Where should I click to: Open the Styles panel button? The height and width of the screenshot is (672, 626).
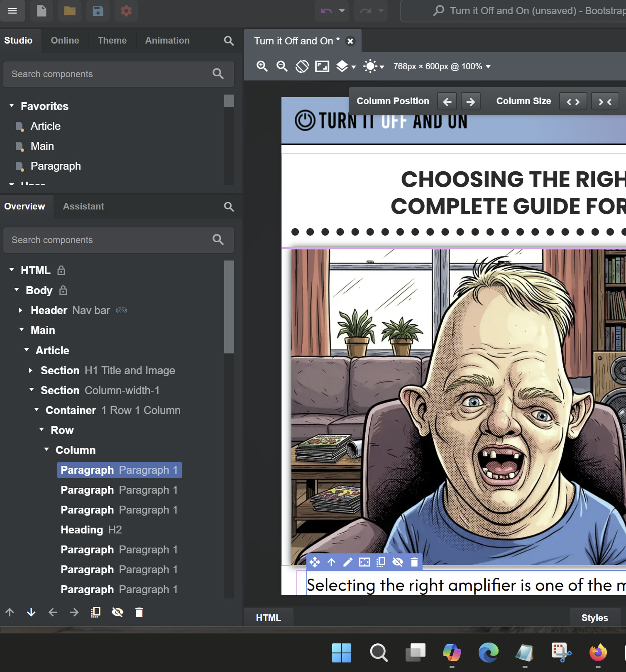(594, 618)
